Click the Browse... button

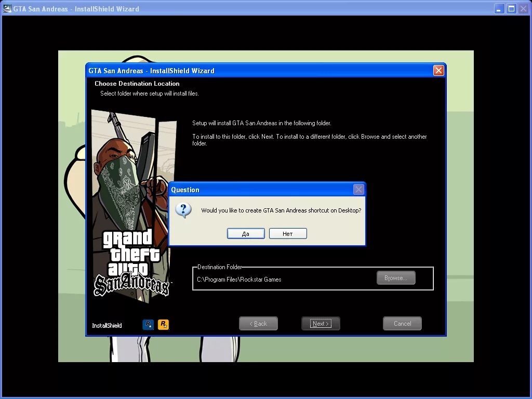(x=395, y=278)
